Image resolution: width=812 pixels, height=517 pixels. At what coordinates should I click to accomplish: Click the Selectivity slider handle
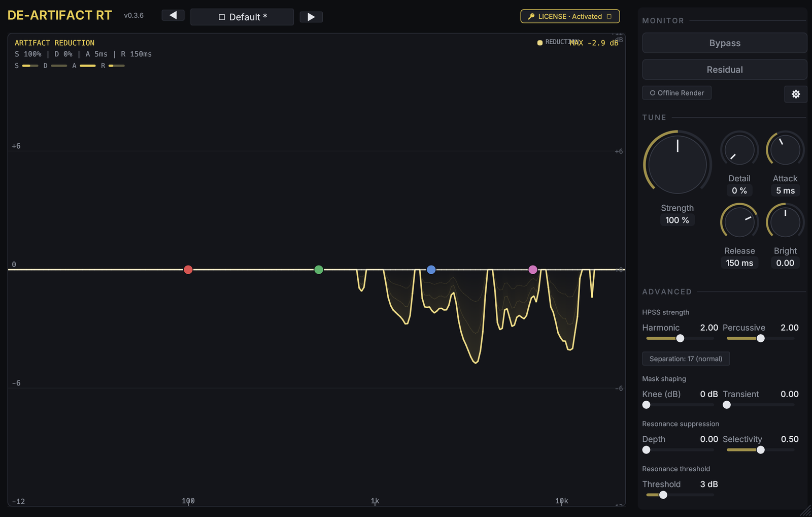point(760,450)
